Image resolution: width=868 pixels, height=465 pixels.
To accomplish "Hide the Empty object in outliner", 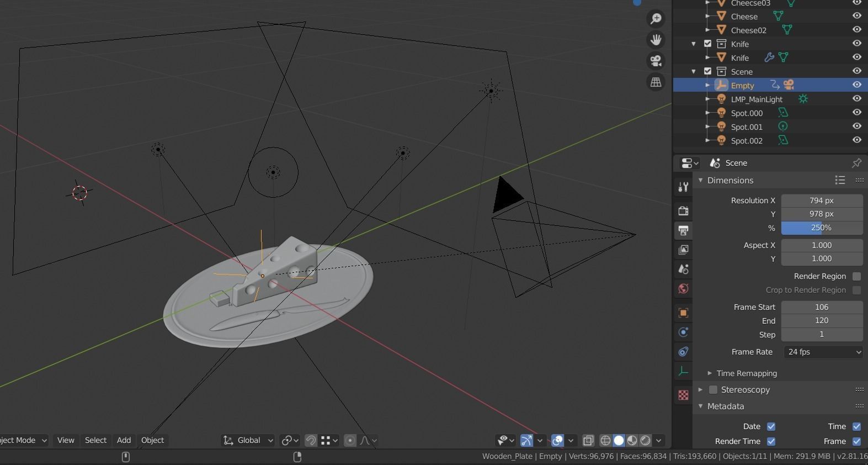I will (x=856, y=84).
